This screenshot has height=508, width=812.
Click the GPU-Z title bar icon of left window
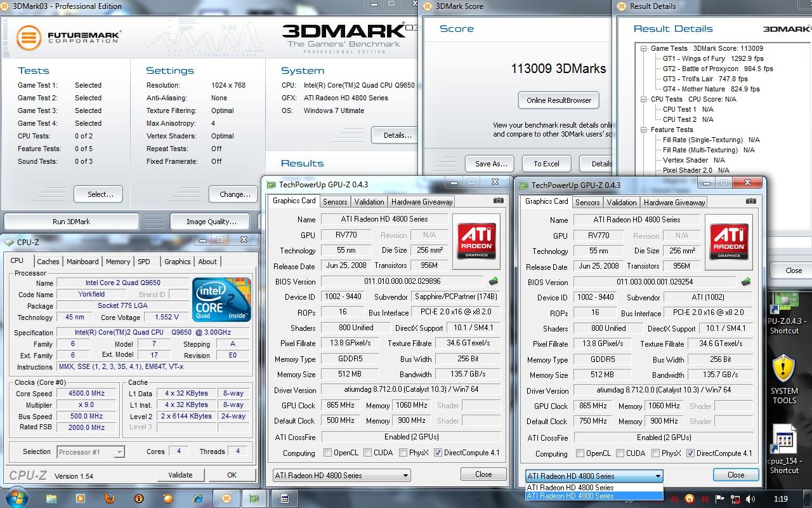pos(271,185)
